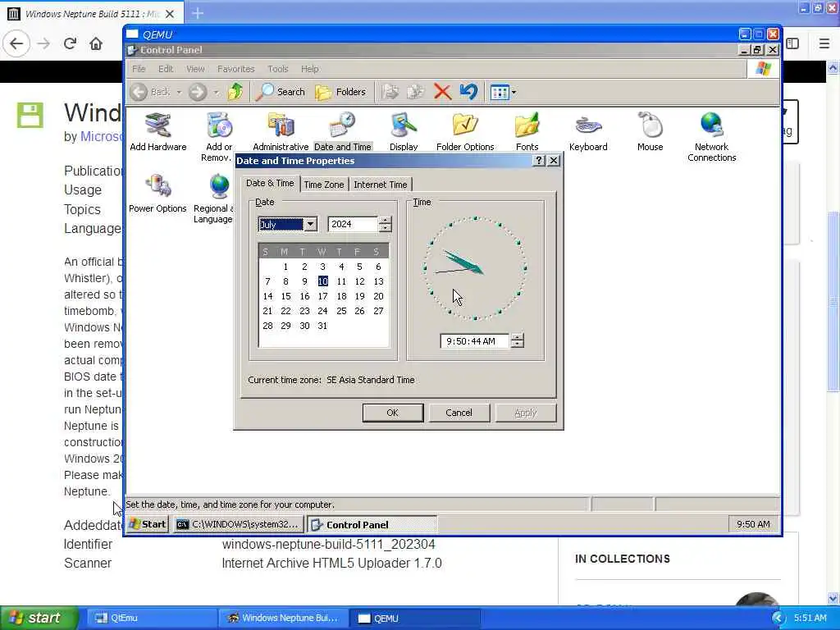Image resolution: width=840 pixels, height=630 pixels.
Task: Toggle the Folders pane button
Action: [x=340, y=92]
